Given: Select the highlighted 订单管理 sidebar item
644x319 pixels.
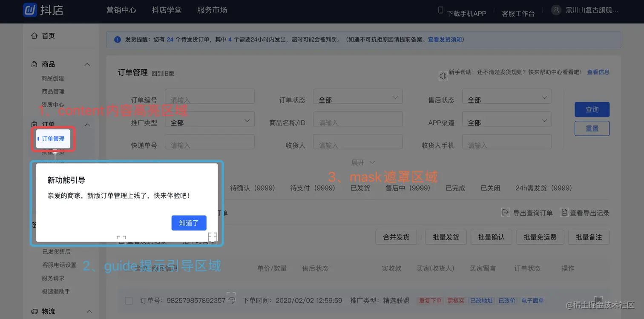Looking at the screenshot, I should [x=53, y=139].
